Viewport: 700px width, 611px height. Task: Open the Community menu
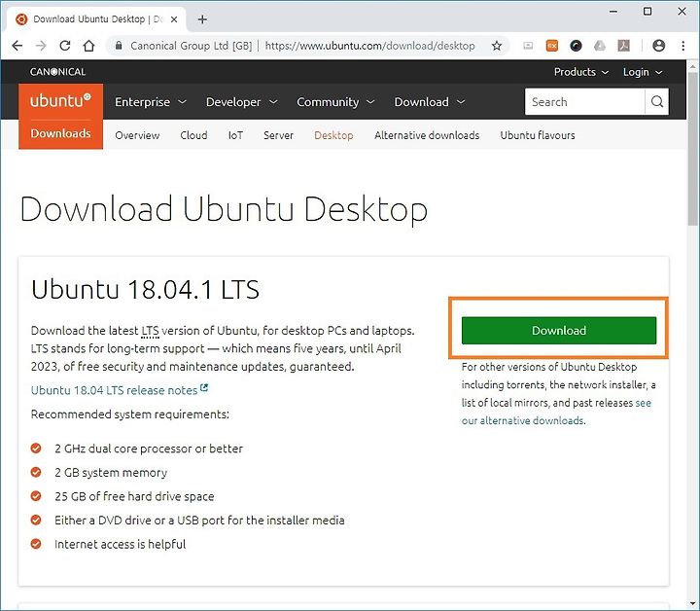pyautogui.click(x=335, y=102)
